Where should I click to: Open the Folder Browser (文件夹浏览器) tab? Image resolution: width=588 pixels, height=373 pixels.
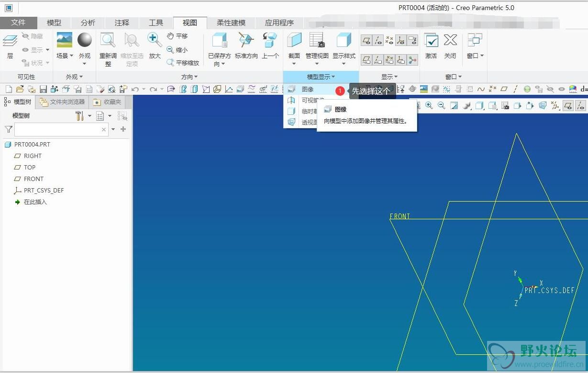(62, 102)
